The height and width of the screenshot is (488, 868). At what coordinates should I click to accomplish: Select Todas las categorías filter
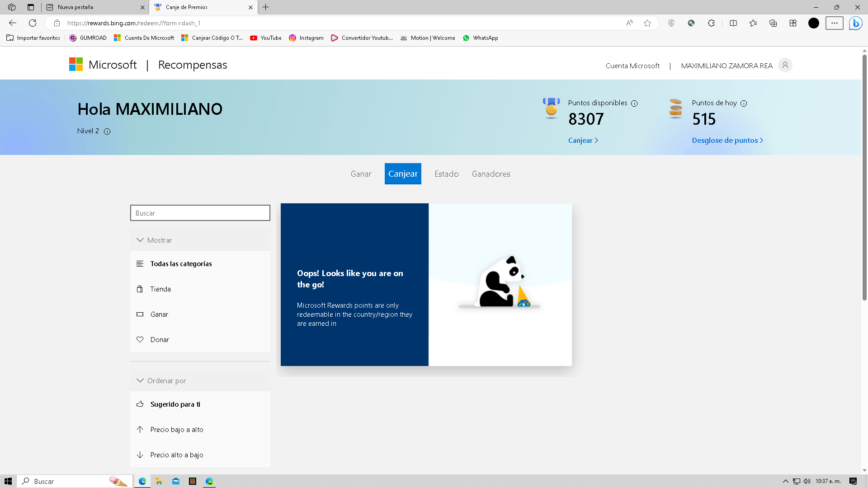200,264
